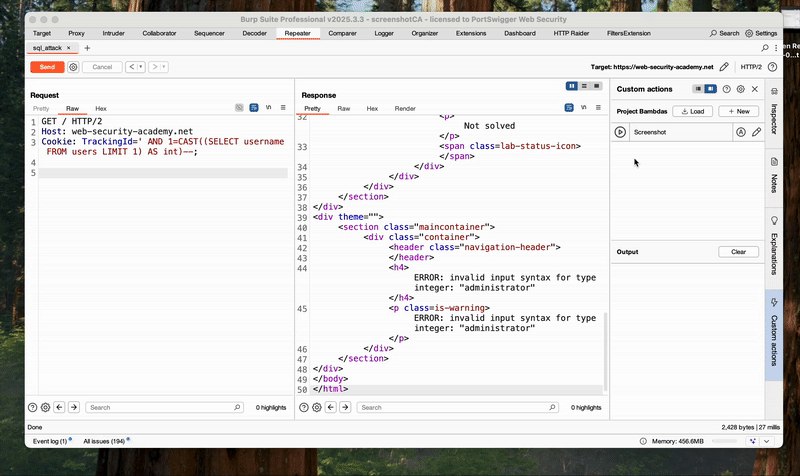Click the edit target pencil icon

pyautogui.click(x=724, y=67)
